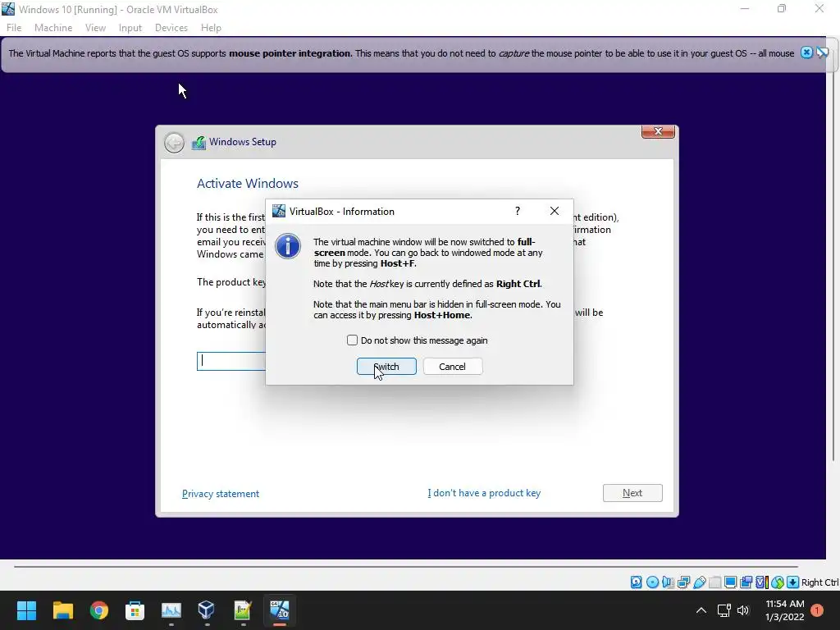Click I don't have a product key
This screenshot has width=840, height=630.
(484, 493)
